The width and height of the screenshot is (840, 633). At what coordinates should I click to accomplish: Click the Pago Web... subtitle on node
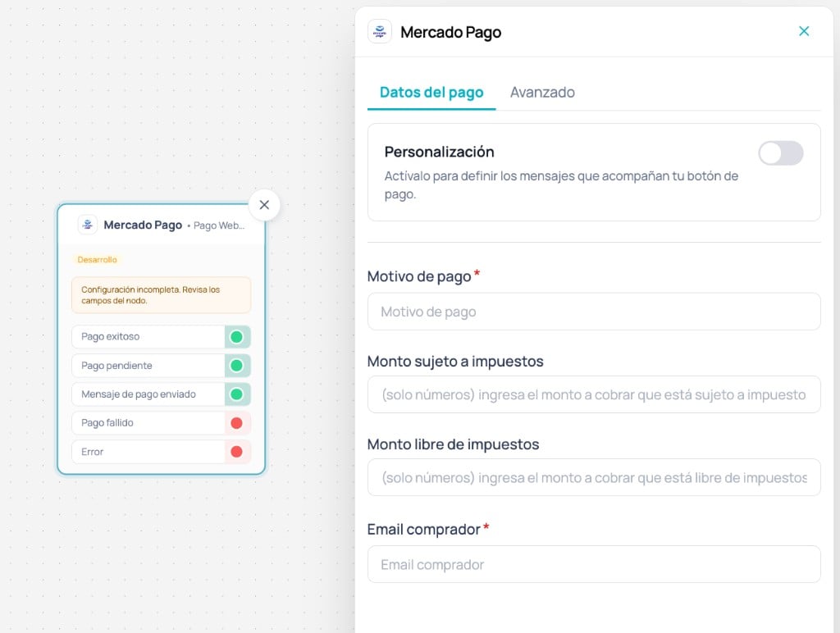(x=218, y=225)
